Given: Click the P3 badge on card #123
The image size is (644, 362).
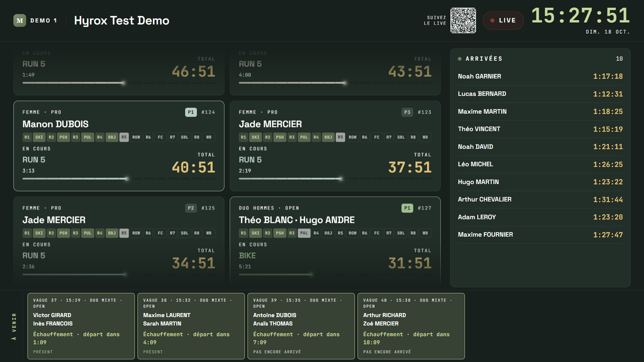Looking at the screenshot, I should [x=407, y=112].
